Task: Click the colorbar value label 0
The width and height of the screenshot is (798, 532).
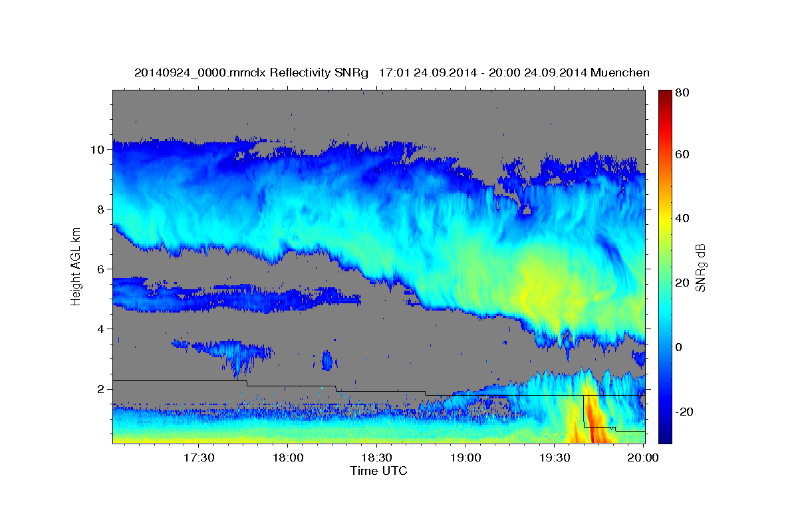Action: click(679, 347)
